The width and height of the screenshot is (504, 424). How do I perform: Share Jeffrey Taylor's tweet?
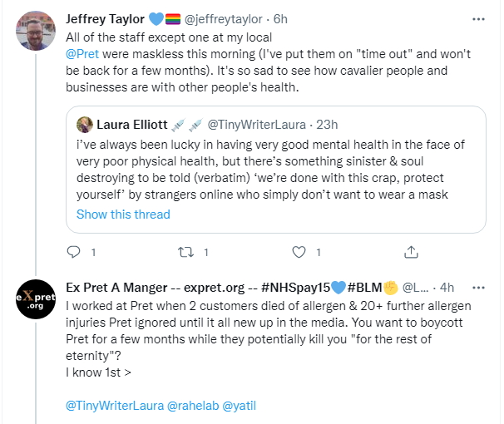pyautogui.click(x=410, y=251)
